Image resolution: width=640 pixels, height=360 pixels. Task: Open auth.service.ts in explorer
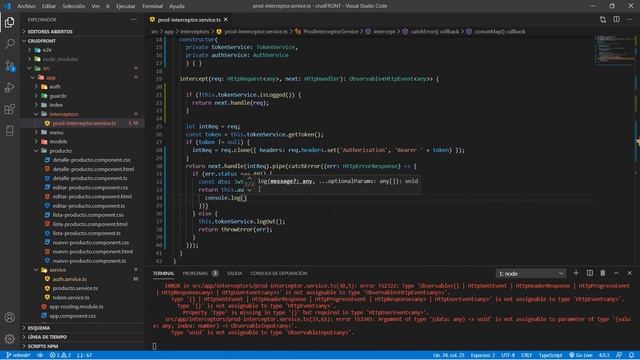pyautogui.click(x=69, y=279)
